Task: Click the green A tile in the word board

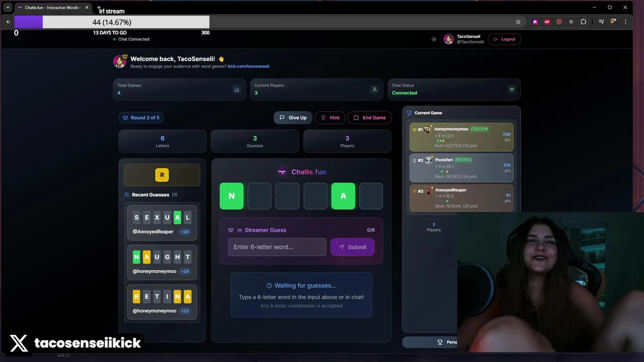Action: (x=343, y=196)
